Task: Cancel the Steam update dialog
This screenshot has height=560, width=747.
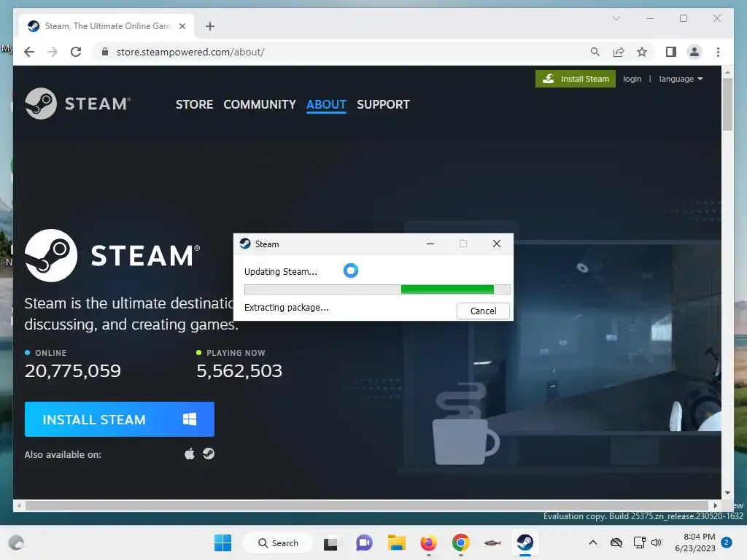Action: (483, 311)
